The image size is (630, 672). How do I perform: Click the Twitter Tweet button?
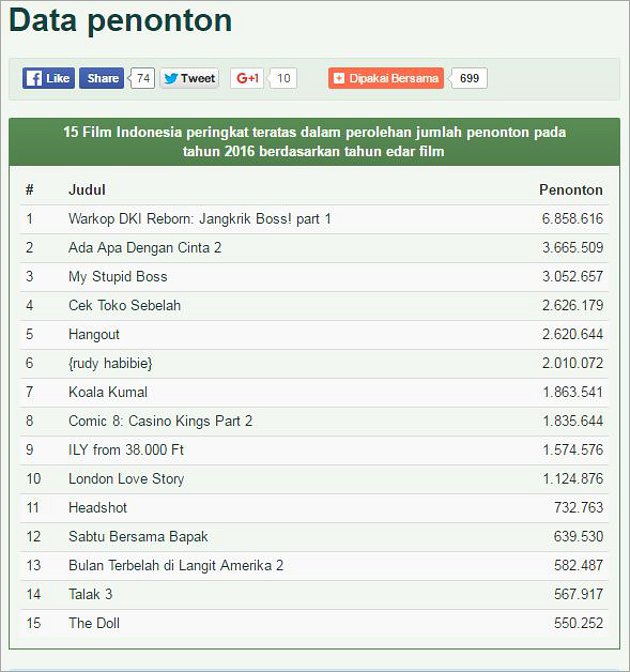click(189, 78)
